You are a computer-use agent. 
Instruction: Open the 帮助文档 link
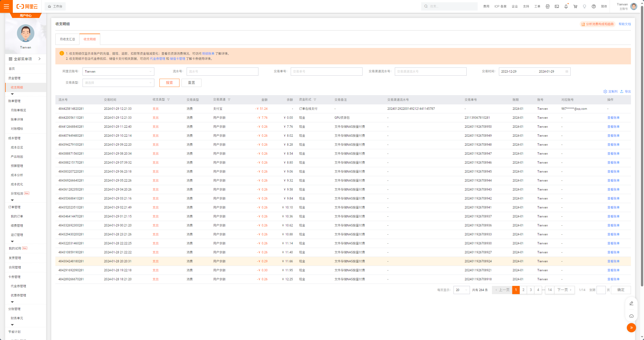tap(625, 24)
